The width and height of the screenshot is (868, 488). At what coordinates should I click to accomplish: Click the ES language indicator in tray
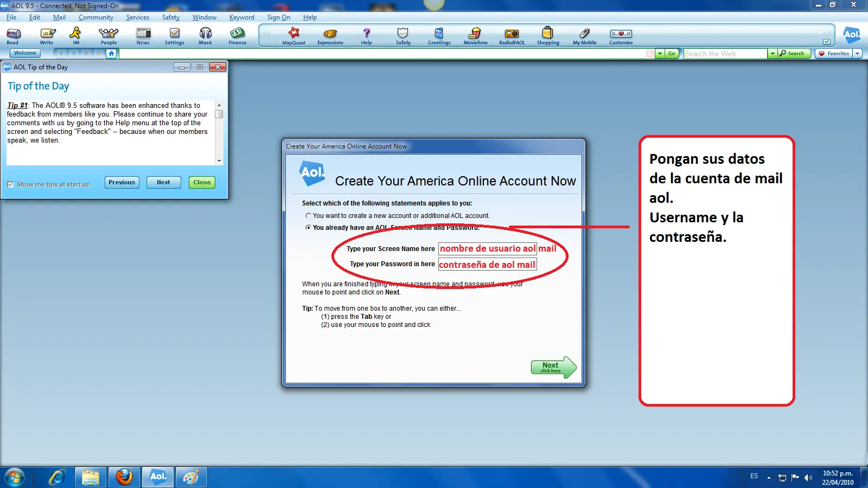tap(754, 476)
